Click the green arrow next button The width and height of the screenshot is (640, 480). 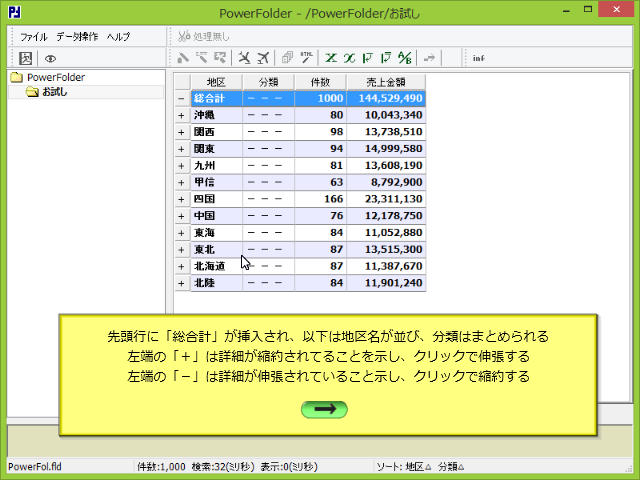click(x=324, y=409)
